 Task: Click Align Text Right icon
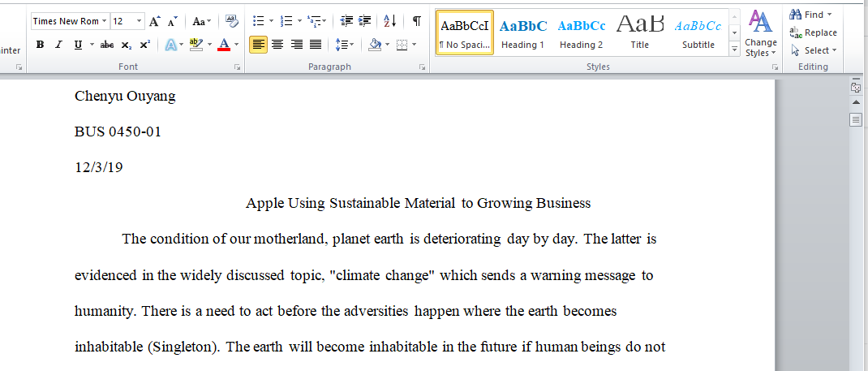[297, 45]
